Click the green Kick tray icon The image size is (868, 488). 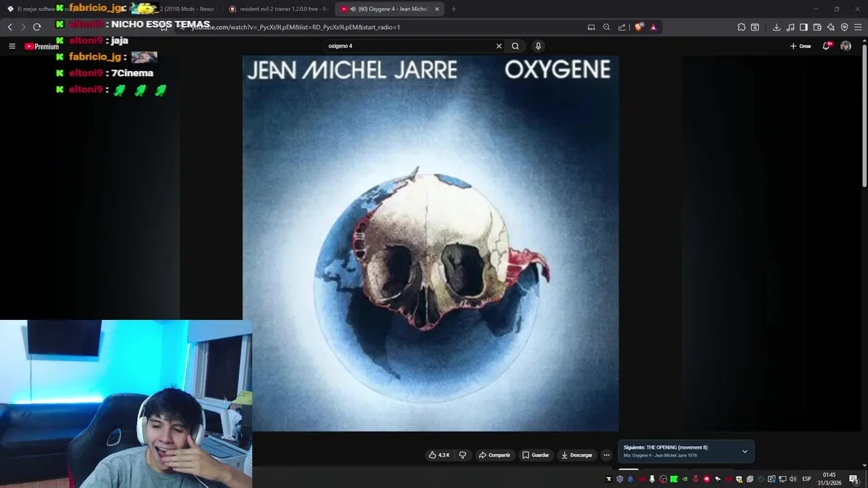click(x=673, y=479)
